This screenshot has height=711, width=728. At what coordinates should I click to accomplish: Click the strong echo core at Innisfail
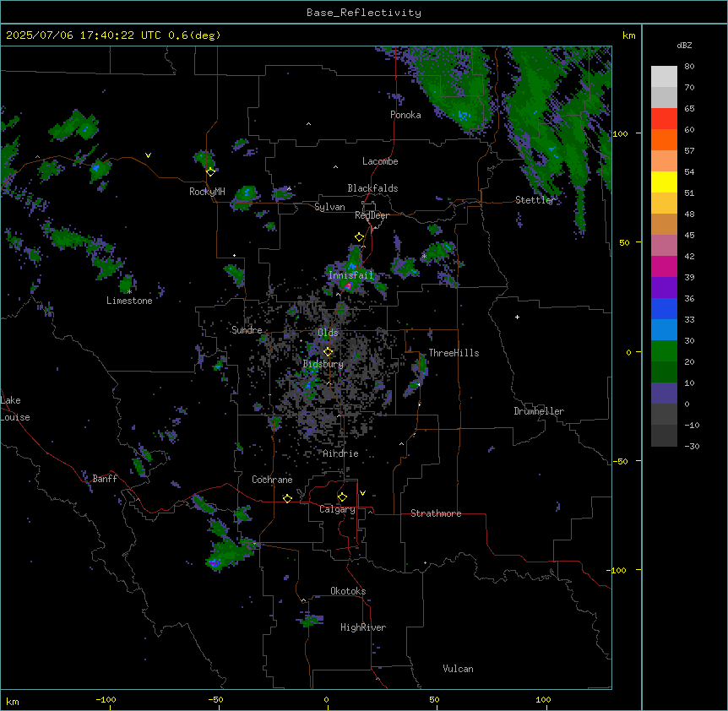pyautogui.click(x=348, y=286)
